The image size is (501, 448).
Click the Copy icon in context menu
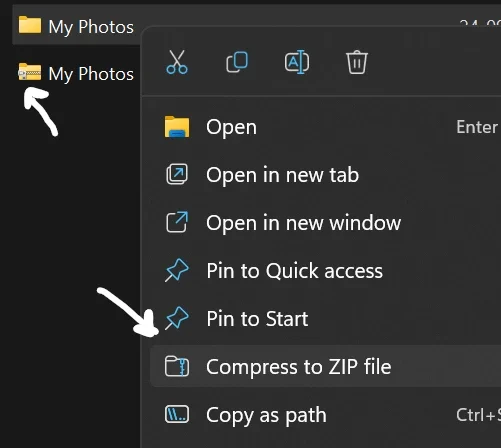[x=237, y=62]
